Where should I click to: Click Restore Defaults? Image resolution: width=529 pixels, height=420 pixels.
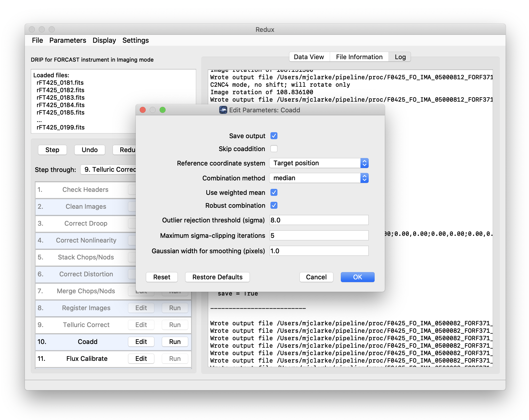point(217,277)
